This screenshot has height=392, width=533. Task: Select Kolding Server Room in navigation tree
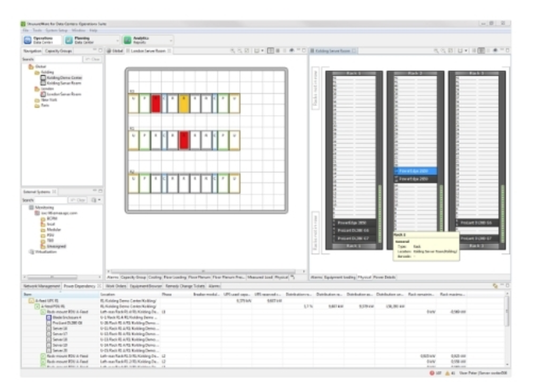pos(61,83)
